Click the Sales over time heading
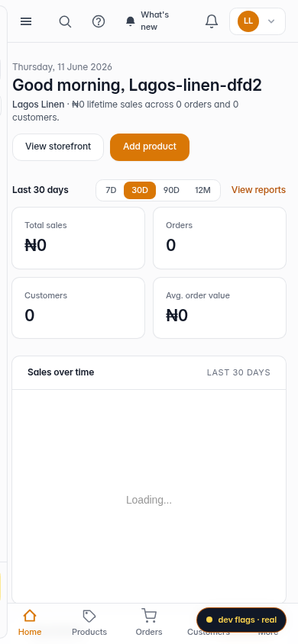This screenshot has height=644, width=298. pyautogui.click(x=61, y=372)
